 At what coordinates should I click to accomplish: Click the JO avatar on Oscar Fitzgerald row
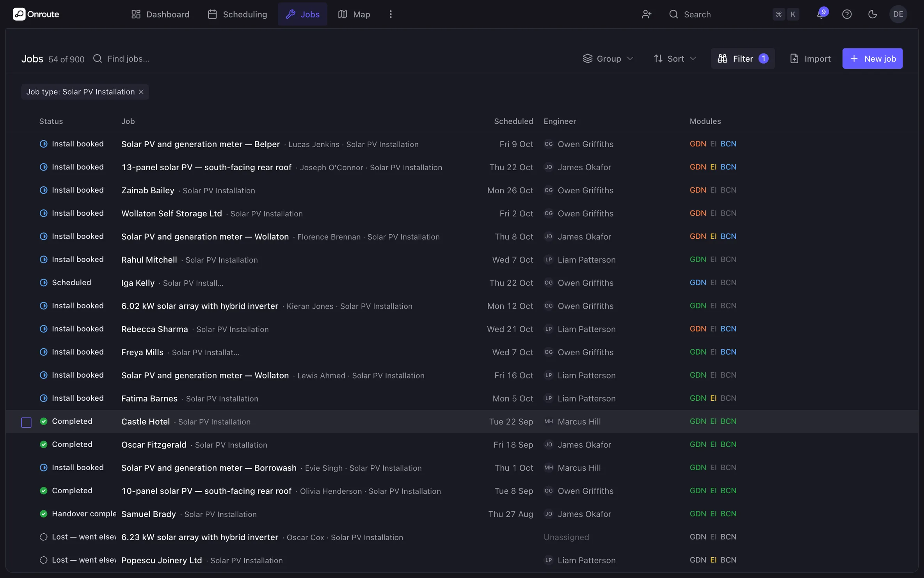549,444
